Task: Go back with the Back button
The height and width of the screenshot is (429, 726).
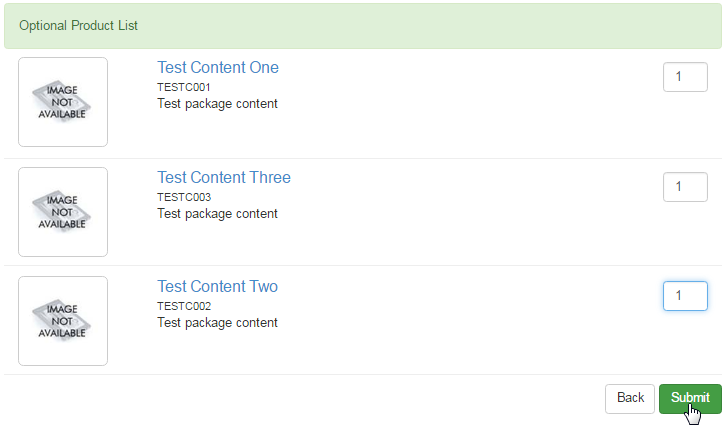Action: click(630, 398)
